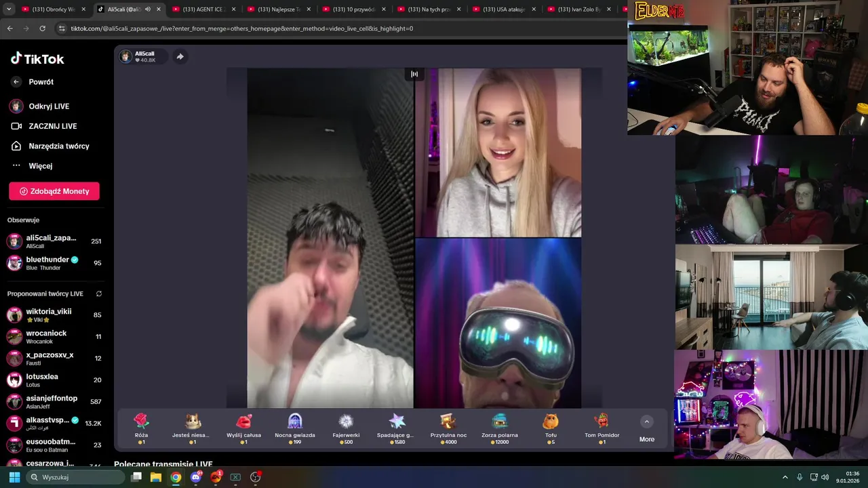Switch to the AGENT ICE tab

click(203, 9)
